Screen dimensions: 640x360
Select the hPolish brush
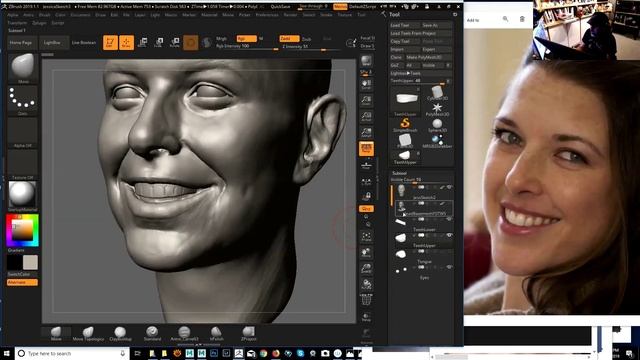coord(216,333)
